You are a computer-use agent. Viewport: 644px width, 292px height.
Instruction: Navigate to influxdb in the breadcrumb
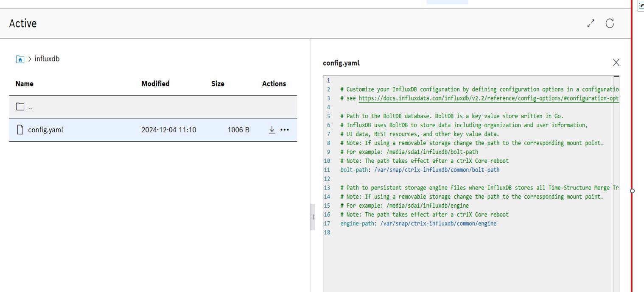click(x=47, y=59)
